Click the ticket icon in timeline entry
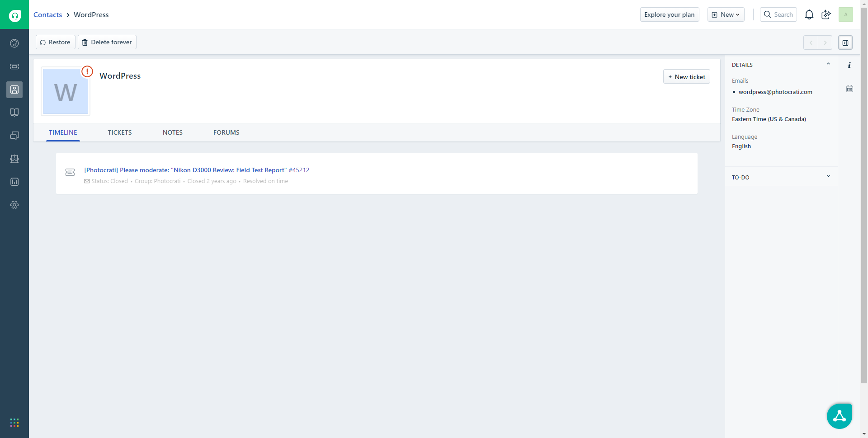The width and height of the screenshot is (868, 438). click(70, 172)
